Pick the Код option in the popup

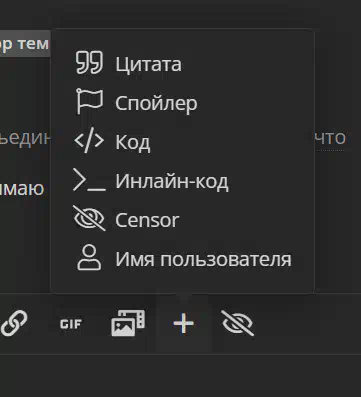[133, 143]
